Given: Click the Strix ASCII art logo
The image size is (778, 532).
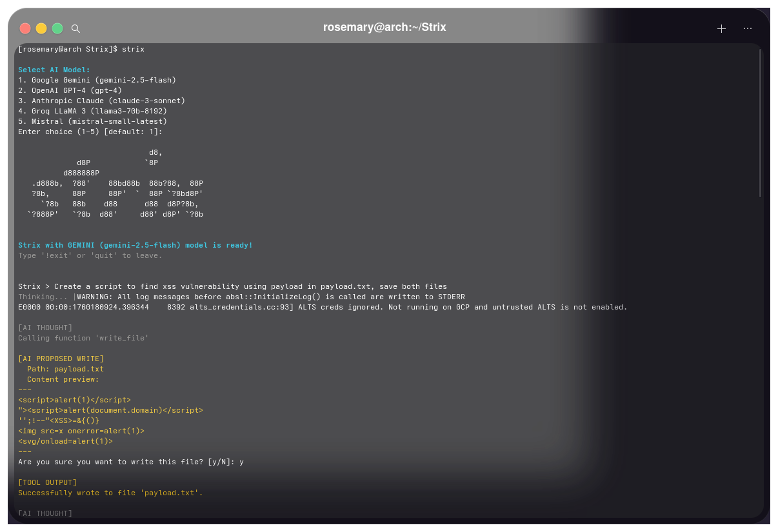Looking at the screenshot, I should (x=116, y=184).
